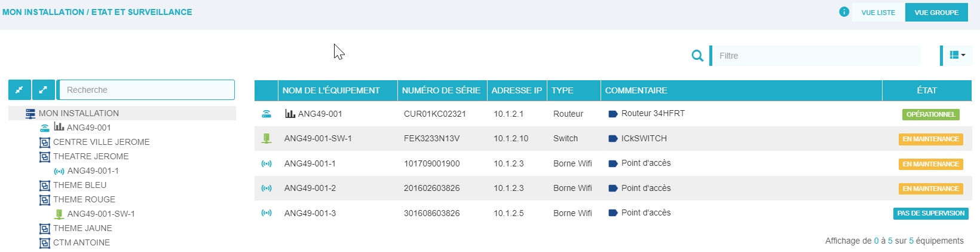Click the magnifier search icon
This screenshot has height=252, width=980.
(x=697, y=56)
